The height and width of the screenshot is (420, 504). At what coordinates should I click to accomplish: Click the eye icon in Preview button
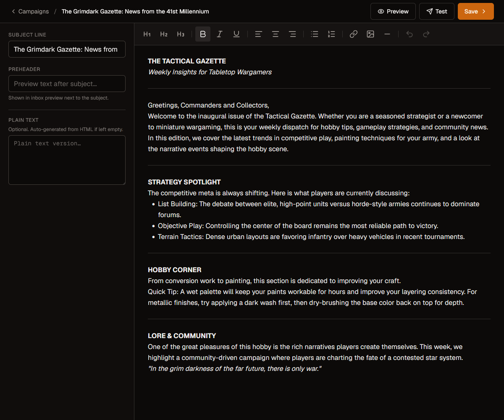coord(381,11)
